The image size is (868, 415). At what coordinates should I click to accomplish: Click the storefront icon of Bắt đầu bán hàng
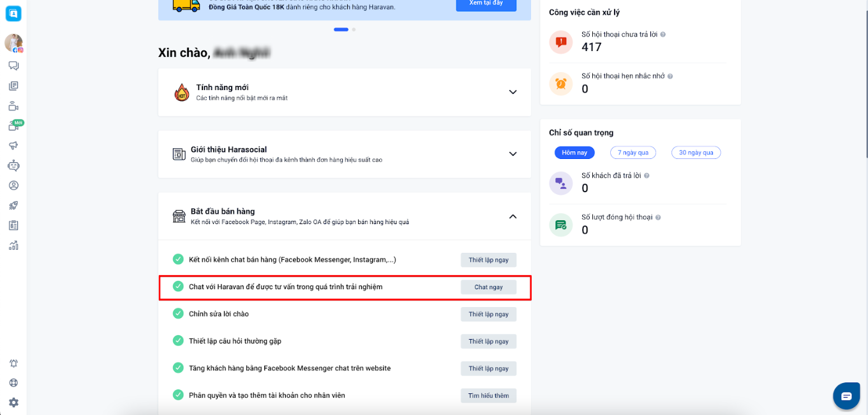(x=179, y=216)
